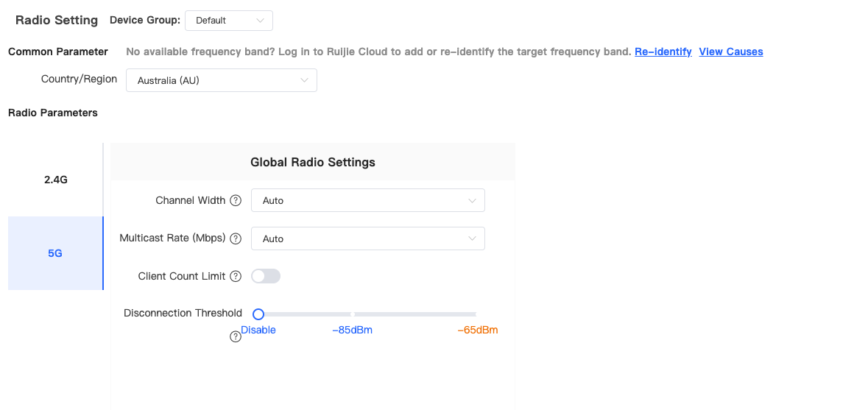Click the orange -65dBm slider label

[477, 330]
